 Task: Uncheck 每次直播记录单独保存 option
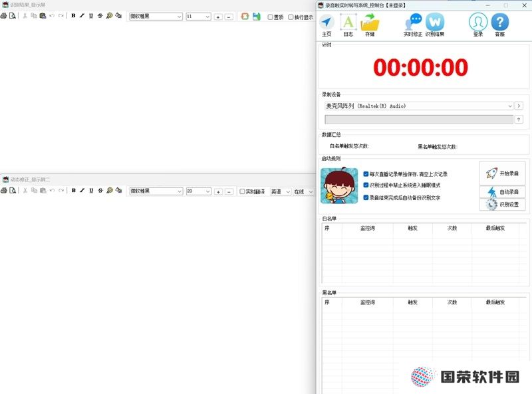pyautogui.click(x=366, y=174)
